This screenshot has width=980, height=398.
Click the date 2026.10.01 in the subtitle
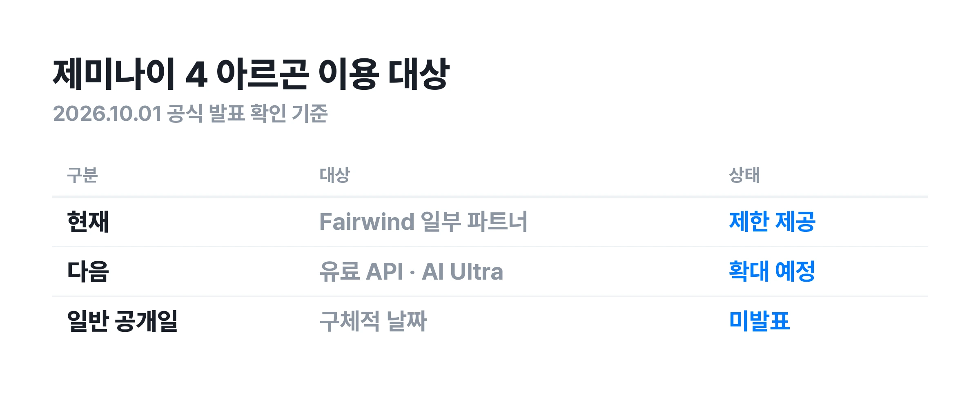[107, 113]
